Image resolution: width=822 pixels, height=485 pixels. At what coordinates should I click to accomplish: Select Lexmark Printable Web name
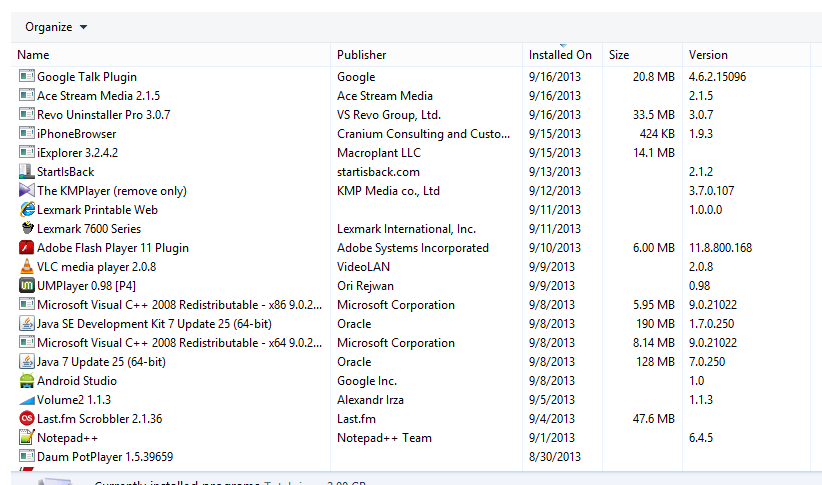tap(98, 210)
